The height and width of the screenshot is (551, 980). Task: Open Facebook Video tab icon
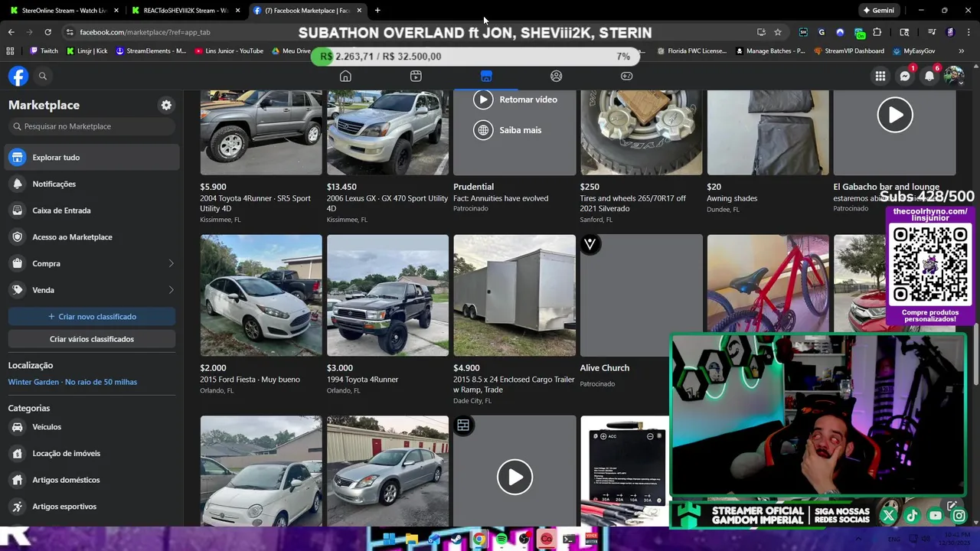[416, 76]
